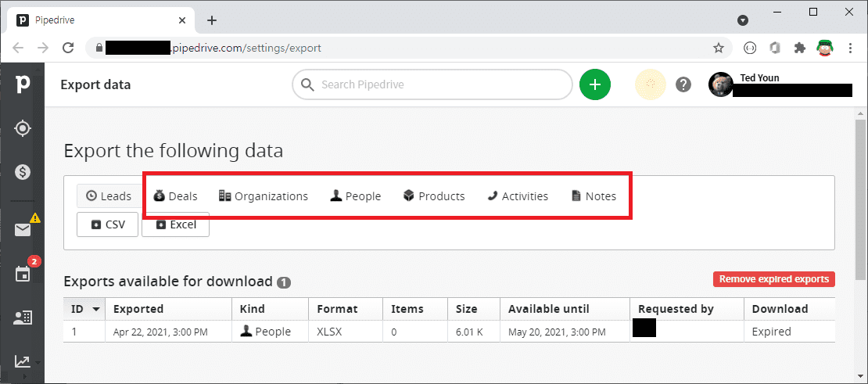Open the Pipedrive logo home icon
Screen dimensions: 868x384
(x=22, y=84)
